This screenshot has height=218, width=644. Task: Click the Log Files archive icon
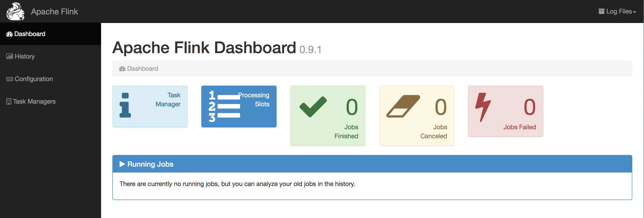(601, 11)
